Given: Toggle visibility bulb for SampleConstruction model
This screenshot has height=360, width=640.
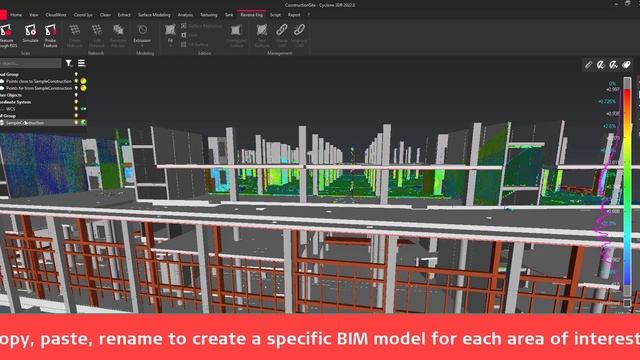Looking at the screenshot, I should click(x=76, y=122).
